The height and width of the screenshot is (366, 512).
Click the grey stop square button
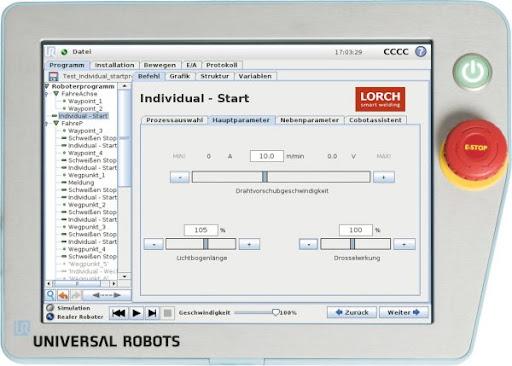point(168,313)
